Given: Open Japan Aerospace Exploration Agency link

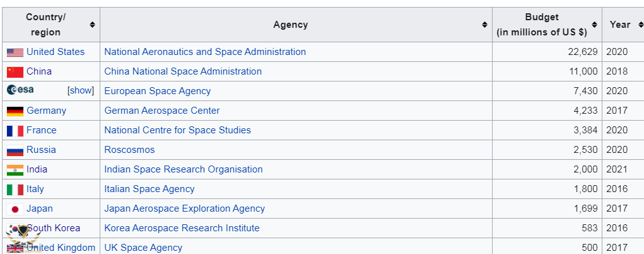Looking at the screenshot, I should tap(184, 209).
